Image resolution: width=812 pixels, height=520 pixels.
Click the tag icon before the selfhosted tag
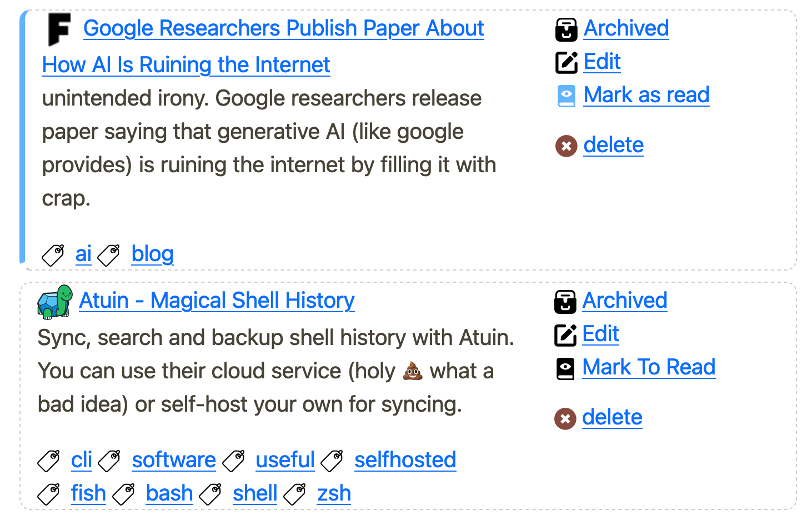tap(332, 461)
